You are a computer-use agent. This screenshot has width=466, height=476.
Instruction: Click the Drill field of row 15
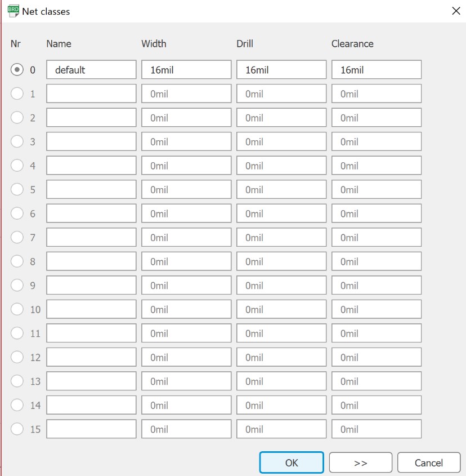[x=281, y=429]
